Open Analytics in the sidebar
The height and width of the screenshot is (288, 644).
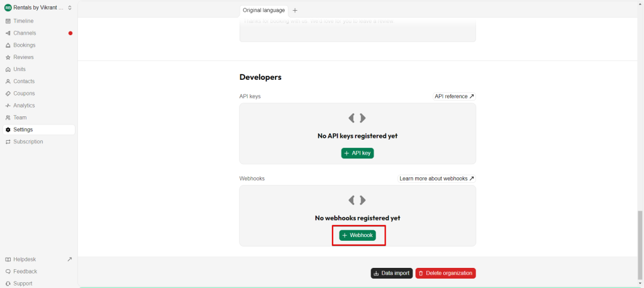click(x=24, y=106)
